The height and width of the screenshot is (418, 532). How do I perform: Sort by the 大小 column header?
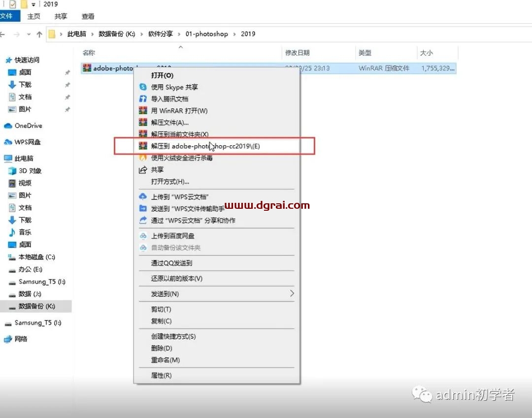(426, 53)
